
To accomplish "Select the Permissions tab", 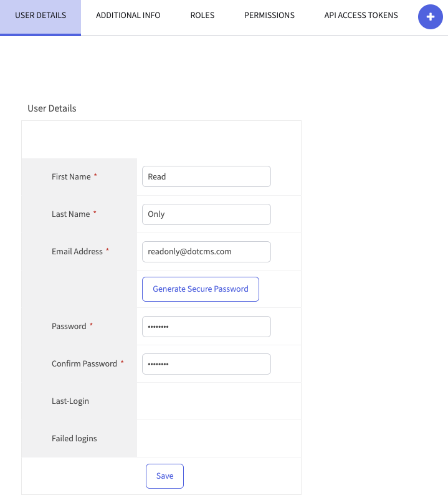I will (x=269, y=16).
